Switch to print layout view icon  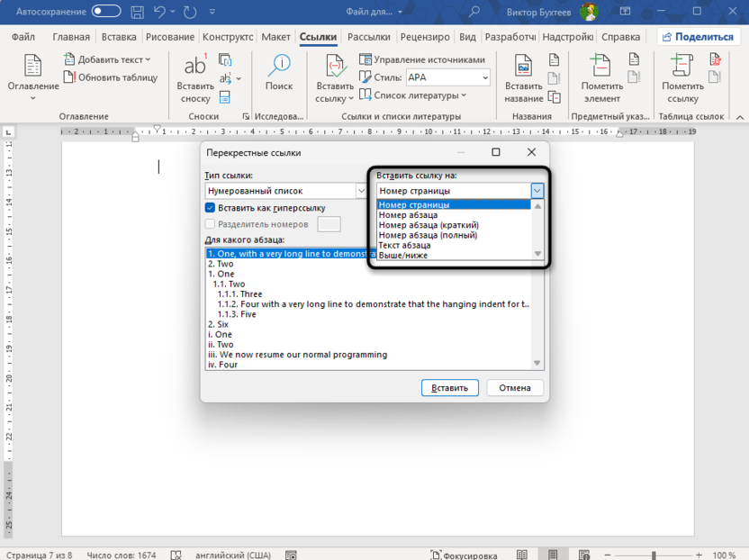(553, 555)
